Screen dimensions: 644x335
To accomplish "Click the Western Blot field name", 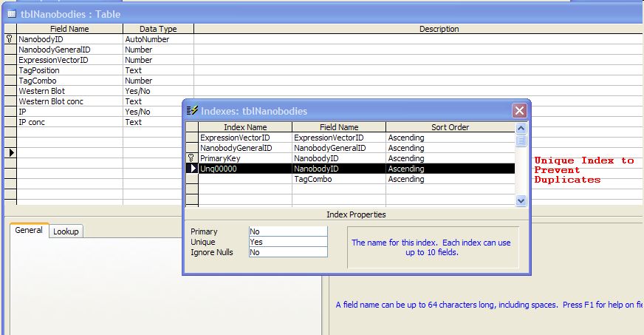I will pos(69,91).
